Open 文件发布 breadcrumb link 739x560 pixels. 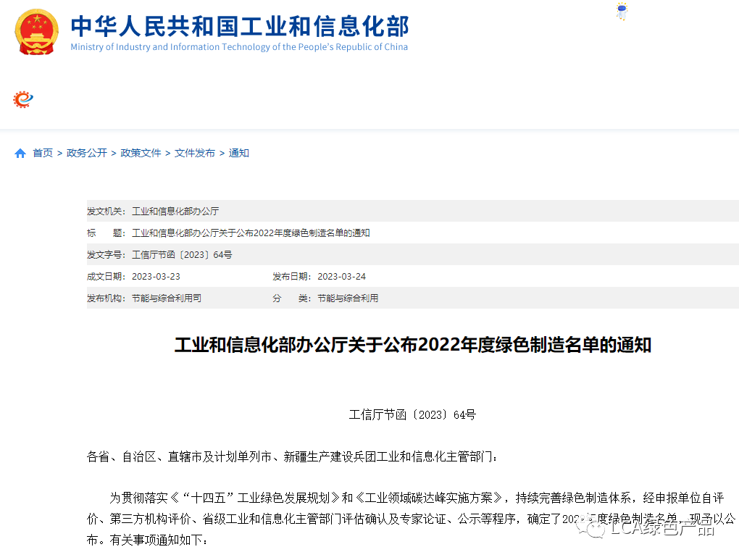coord(195,154)
